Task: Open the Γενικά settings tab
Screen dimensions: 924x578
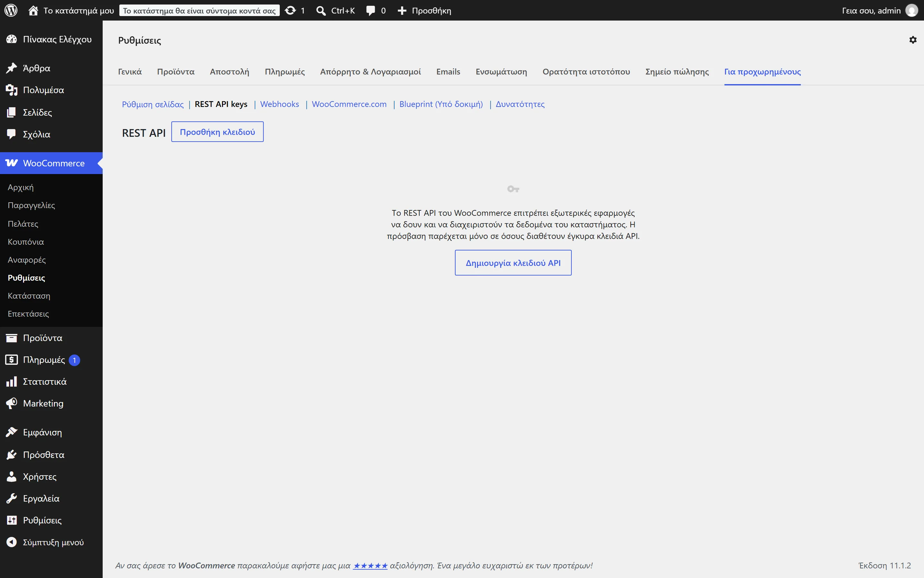Action: 130,72
